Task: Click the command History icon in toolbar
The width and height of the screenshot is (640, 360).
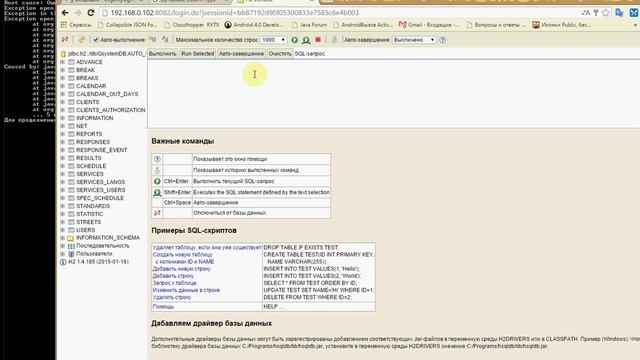Action: click(x=334, y=40)
